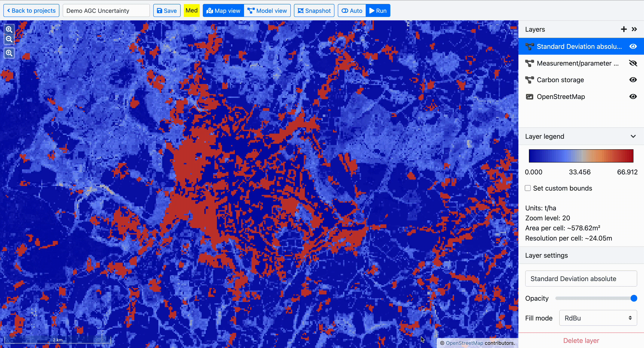Show the Measurement/parameter layer
Image resolution: width=644 pixels, height=348 pixels.
point(633,63)
